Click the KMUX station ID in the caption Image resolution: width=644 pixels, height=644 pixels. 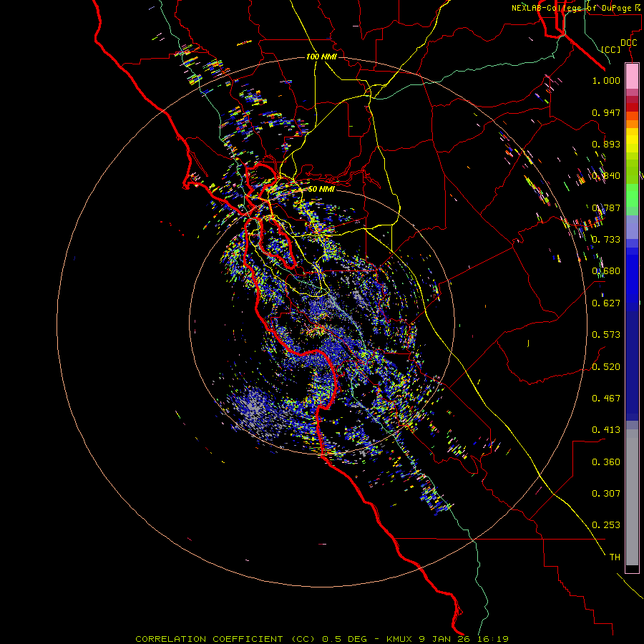401,639
